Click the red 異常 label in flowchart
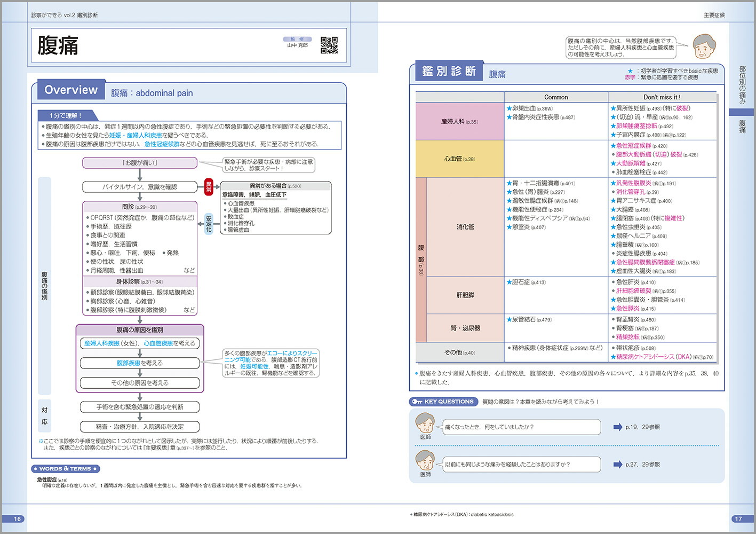This screenshot has height=534, width=756. (x=209, y=187)
